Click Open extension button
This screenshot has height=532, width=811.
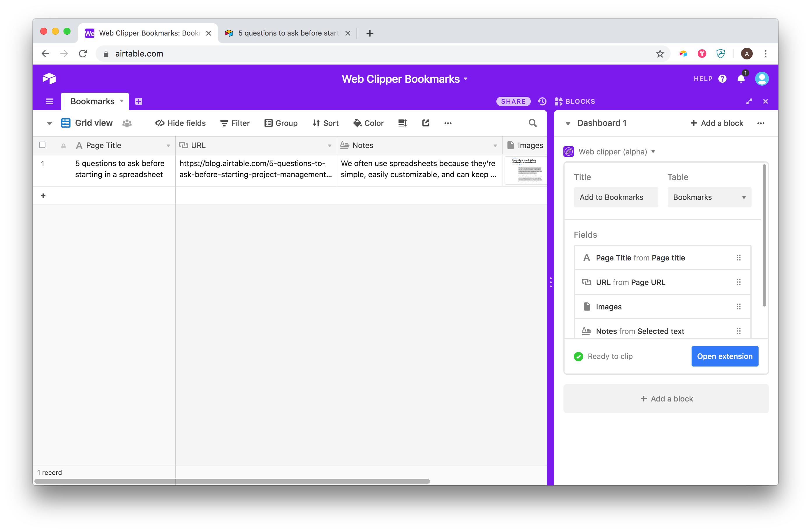pos(724,356)
